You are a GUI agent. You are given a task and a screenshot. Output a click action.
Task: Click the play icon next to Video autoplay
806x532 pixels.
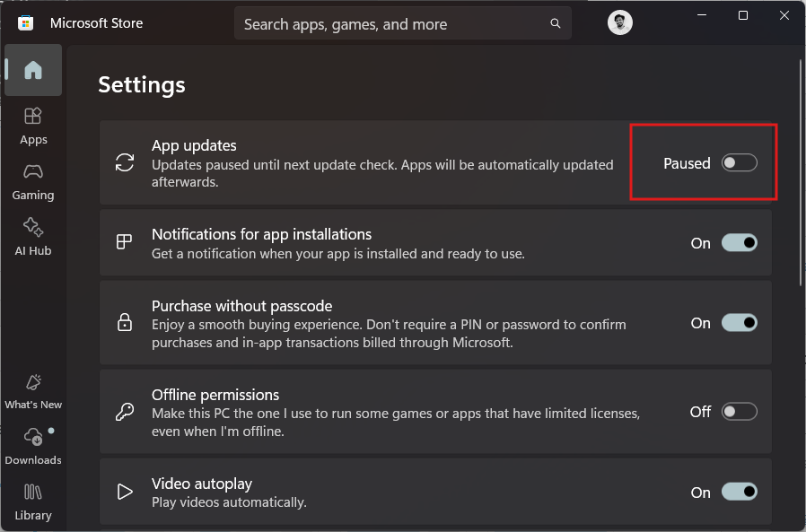click(x=125, y=492)
